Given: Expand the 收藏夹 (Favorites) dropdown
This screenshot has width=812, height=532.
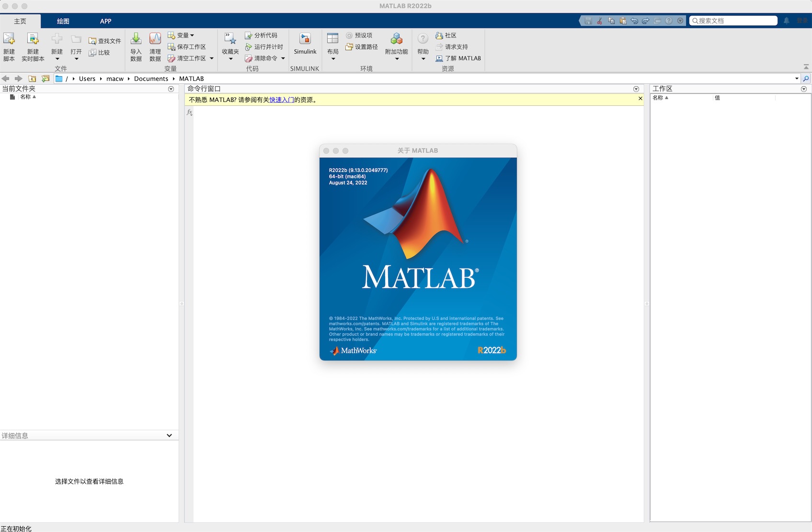Looking at the screenshot, I should click(230, 59).
